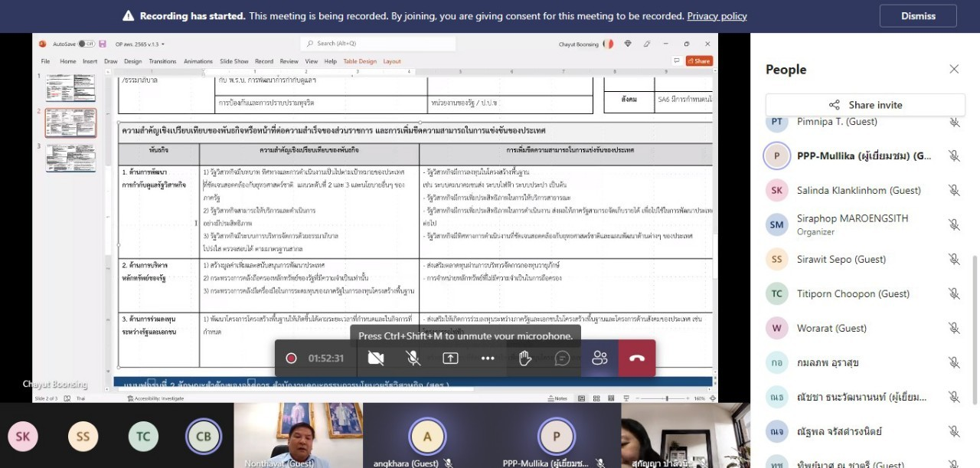
Task: Raise your hand in the meeting
Action: (x=525, y=358)
